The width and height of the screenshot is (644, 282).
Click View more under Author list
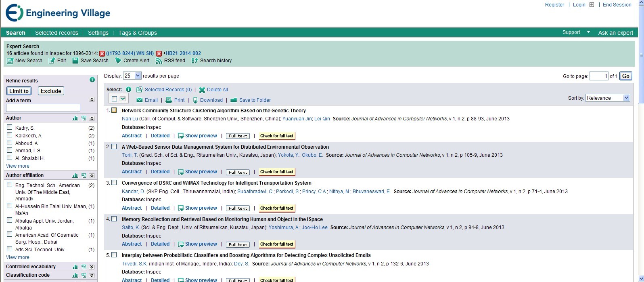[18, 166]
